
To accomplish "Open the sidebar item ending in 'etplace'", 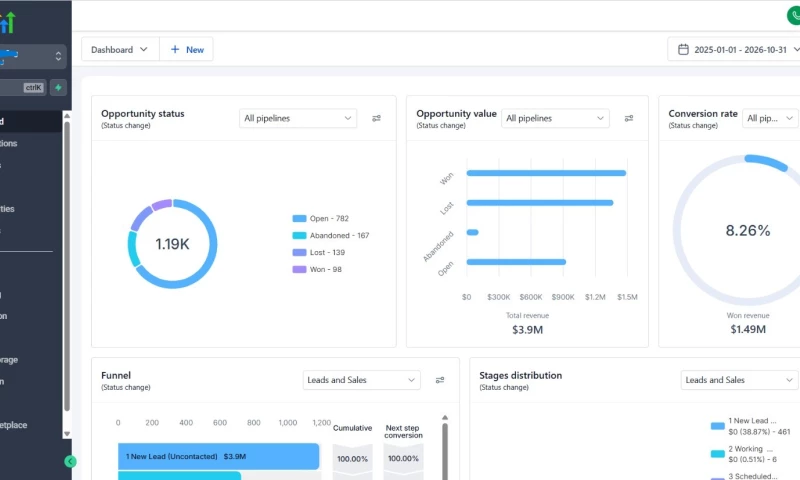I will point(14,425).
